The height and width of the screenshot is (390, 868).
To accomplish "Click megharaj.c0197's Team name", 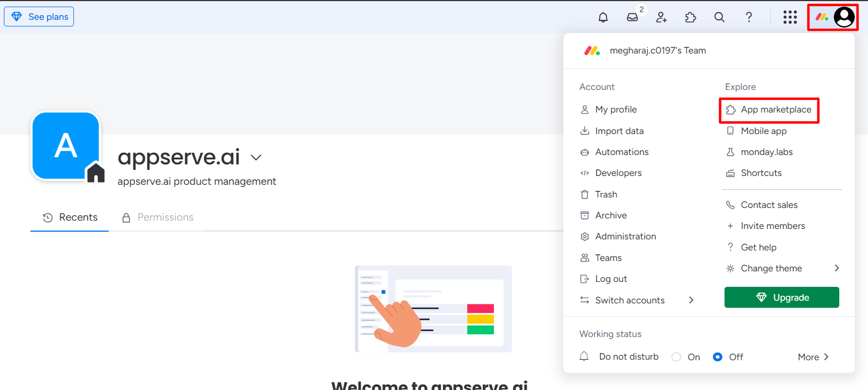I will [658, 51].
